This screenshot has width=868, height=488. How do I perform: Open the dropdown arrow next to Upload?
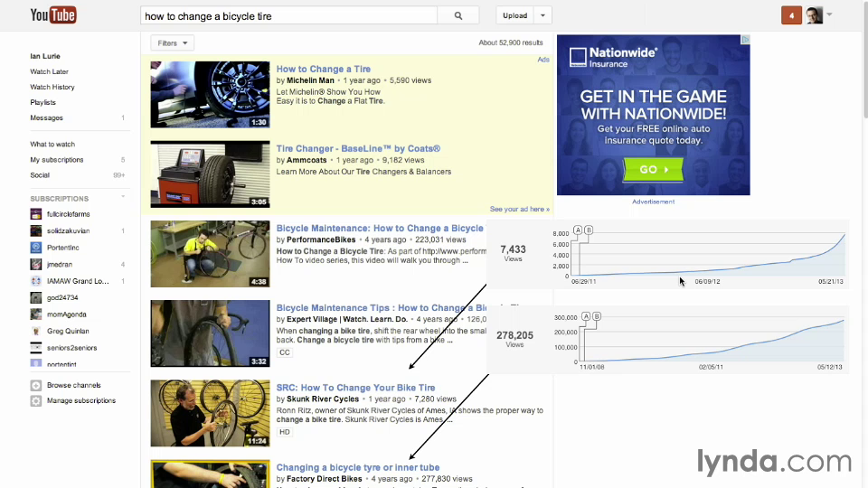pyautogui.click(x=542, y=15)
